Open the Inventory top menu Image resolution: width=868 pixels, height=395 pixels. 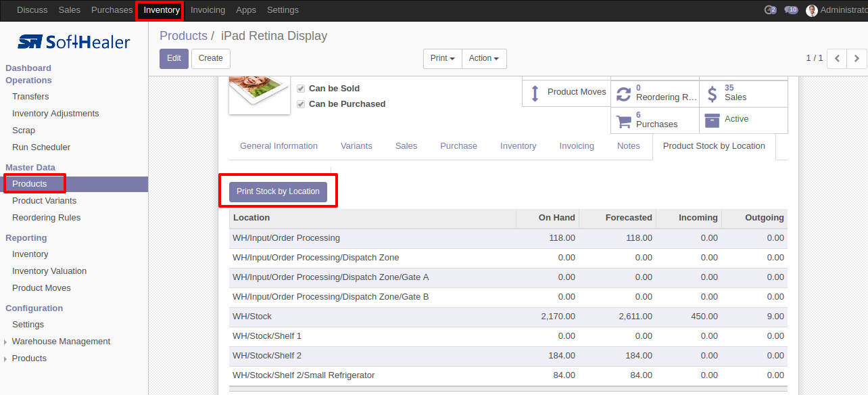point(162,10)
